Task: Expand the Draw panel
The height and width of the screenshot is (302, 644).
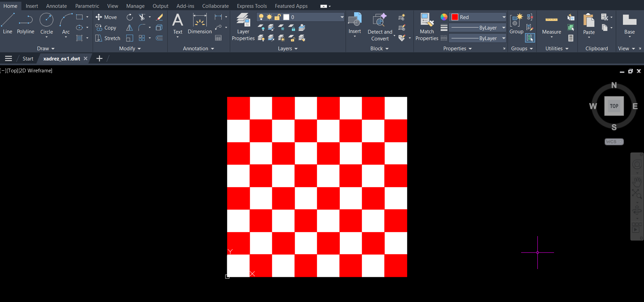Action: pyautogui.click(x=46, y=49)
